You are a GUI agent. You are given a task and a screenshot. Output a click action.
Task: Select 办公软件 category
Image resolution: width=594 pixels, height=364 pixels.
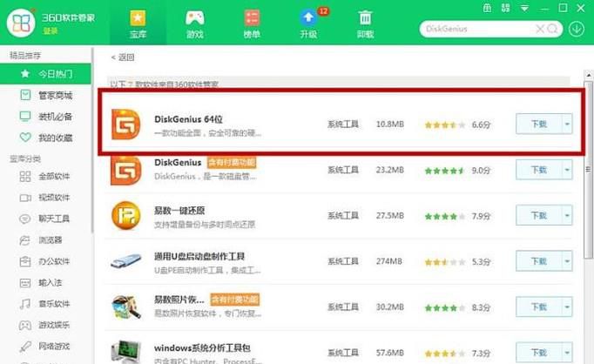click(x=45, y=261)
